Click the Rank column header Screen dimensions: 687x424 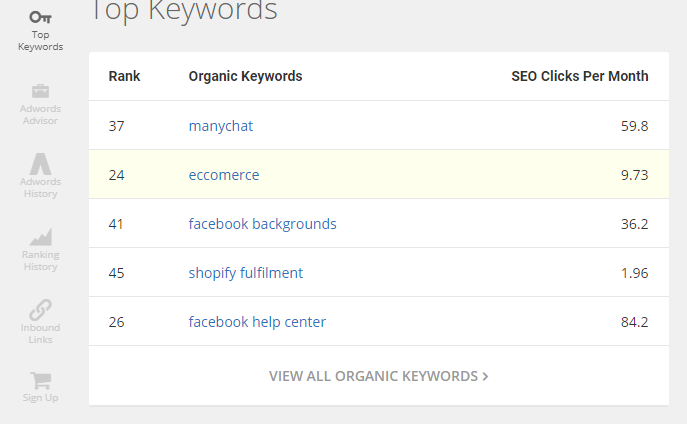point(124,76)
